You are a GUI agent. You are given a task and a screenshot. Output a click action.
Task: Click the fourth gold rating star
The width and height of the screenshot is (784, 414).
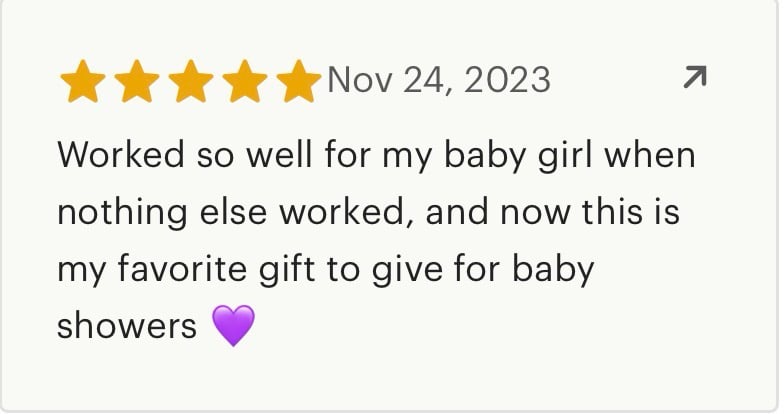click(243, 82)
